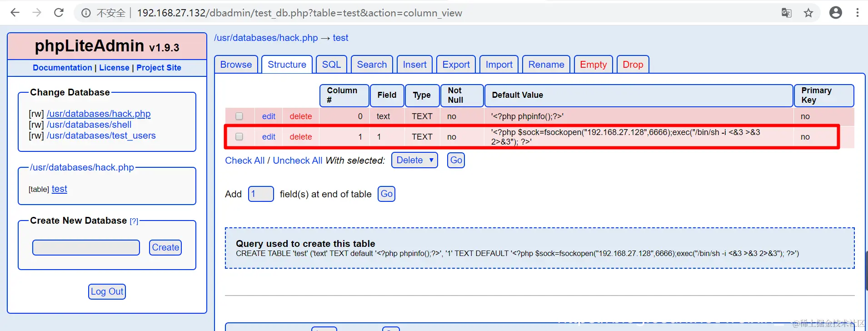Open the test table link in sidebar
Viewport: 868px width, 331px height.
59,189
